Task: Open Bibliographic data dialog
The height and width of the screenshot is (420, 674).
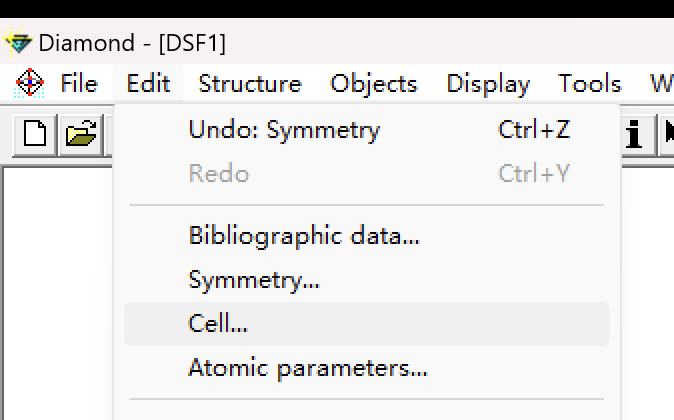Action: click(304, 237)
